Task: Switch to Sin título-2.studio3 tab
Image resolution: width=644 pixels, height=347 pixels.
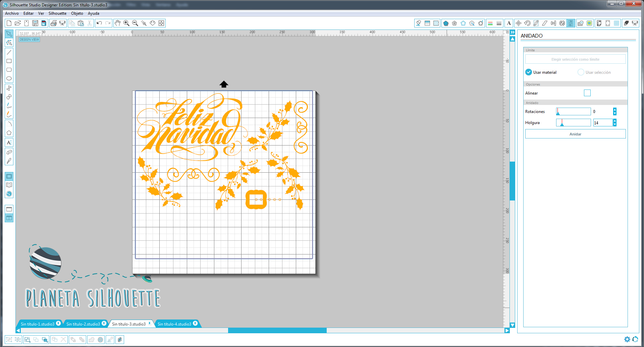Action: 83,324
